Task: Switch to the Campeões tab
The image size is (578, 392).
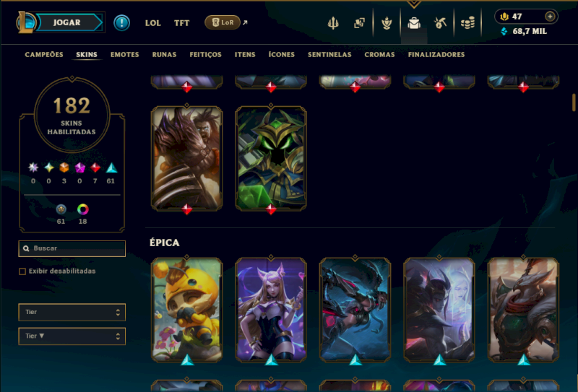Action: [x=44, y=55]
